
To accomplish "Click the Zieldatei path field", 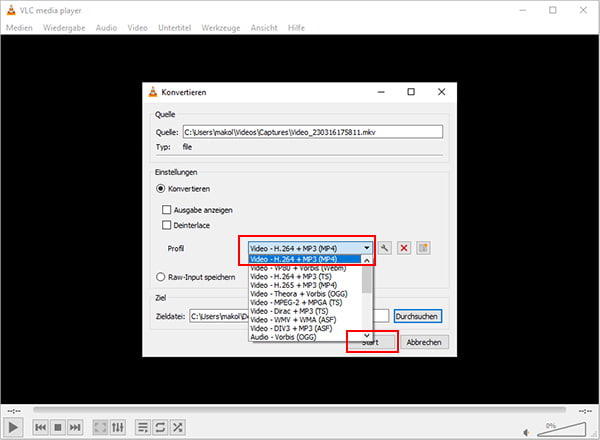I will [289, 316].
